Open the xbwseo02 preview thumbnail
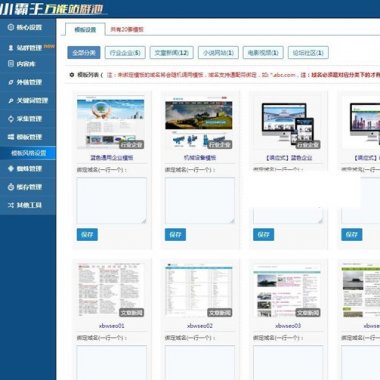Screen dimensions: 380x380 pyautogui.click(x=199, y=290)
